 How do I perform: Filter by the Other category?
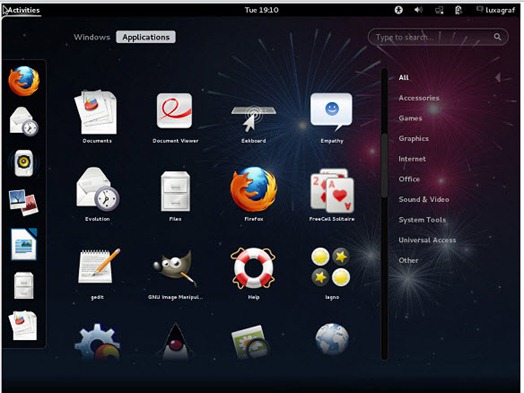tap(408, 260)
